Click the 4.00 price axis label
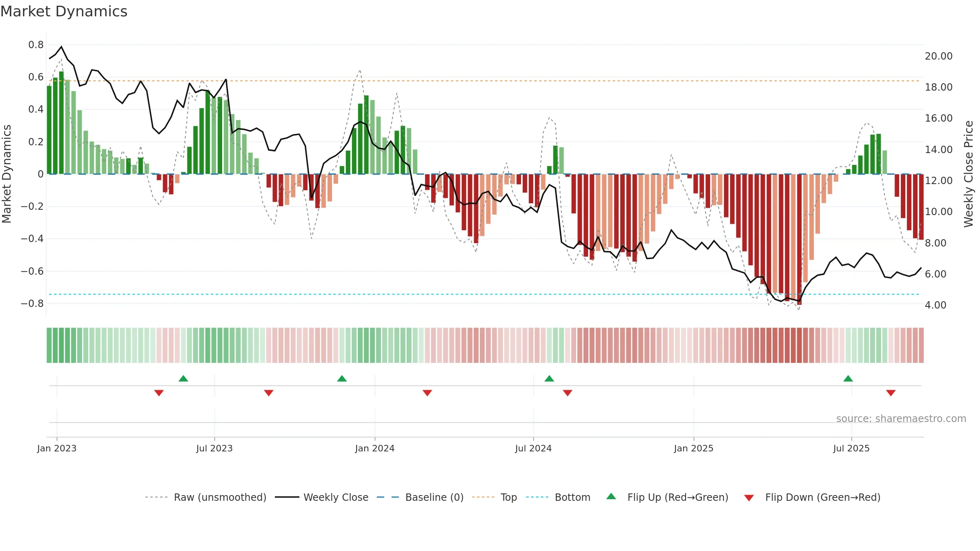The image size is (980, 551). [935, 305]
